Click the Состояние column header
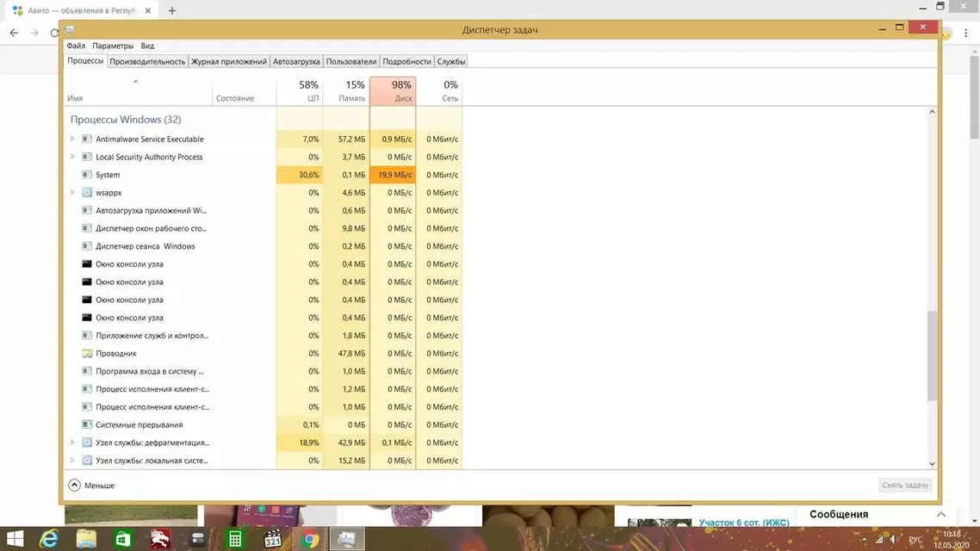Viewport: 980px width, 551px height. [x=245, y=90]
